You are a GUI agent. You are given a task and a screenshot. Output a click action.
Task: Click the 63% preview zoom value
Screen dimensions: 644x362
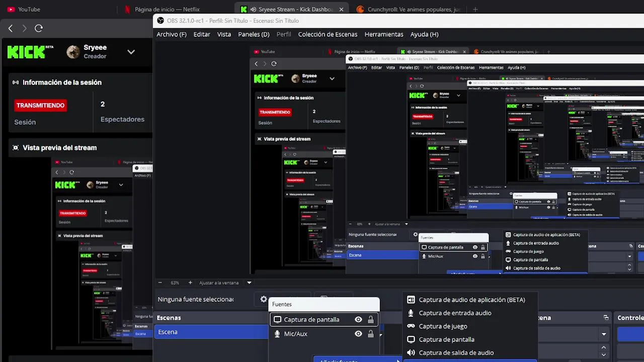(x=175, y=283)
